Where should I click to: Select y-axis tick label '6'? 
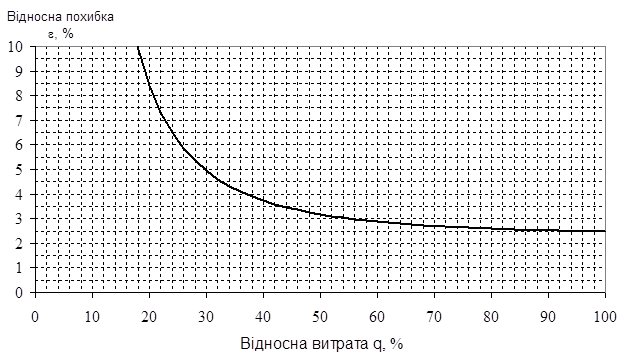[19, 145]
